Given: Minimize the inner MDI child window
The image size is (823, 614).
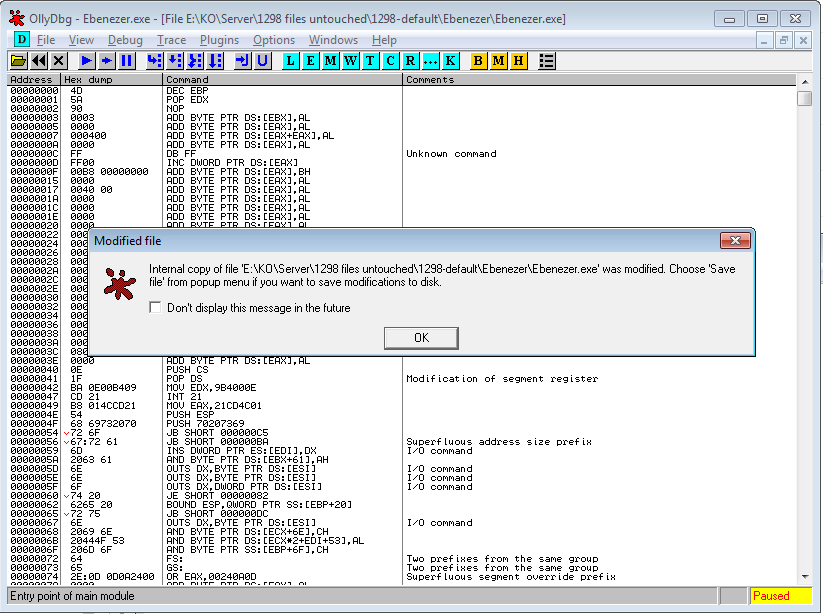Looking at the screenshot, I should (x=764, y=40).
